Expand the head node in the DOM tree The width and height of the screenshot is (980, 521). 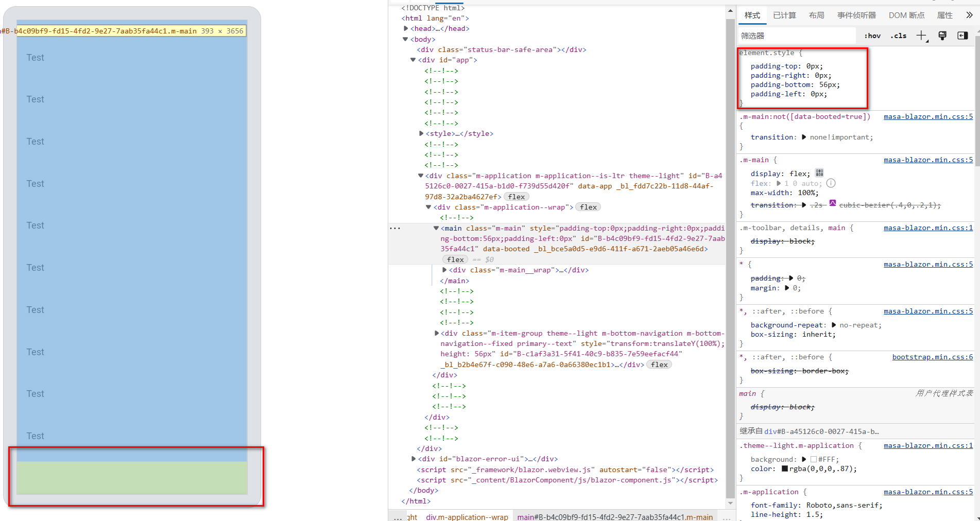(x=405, y=28)
